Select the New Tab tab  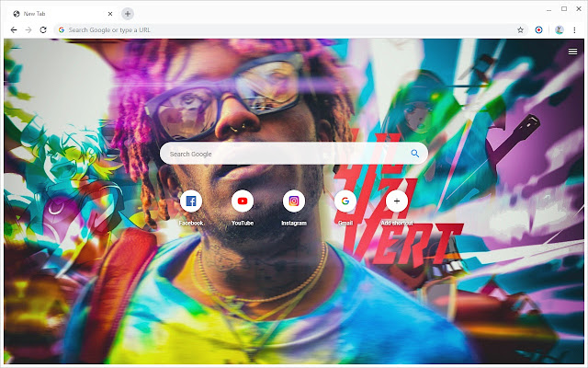(x=62, y=14)
